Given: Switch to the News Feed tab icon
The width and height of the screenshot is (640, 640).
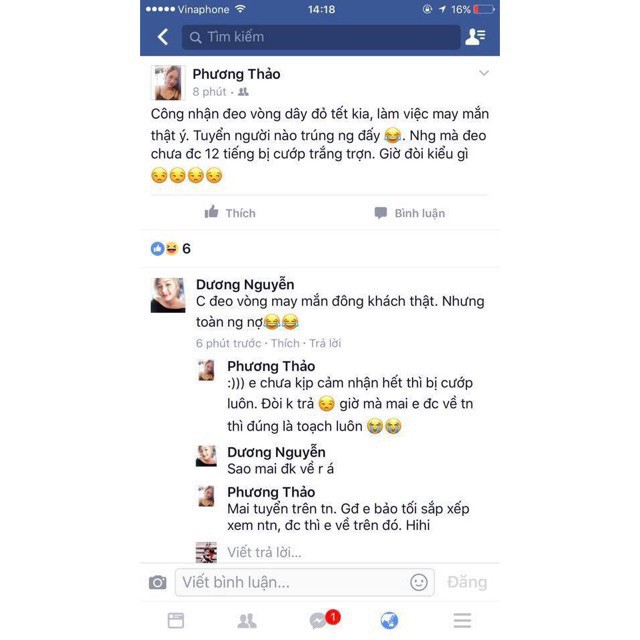Looking at the screenshot, I should [176, 620].
